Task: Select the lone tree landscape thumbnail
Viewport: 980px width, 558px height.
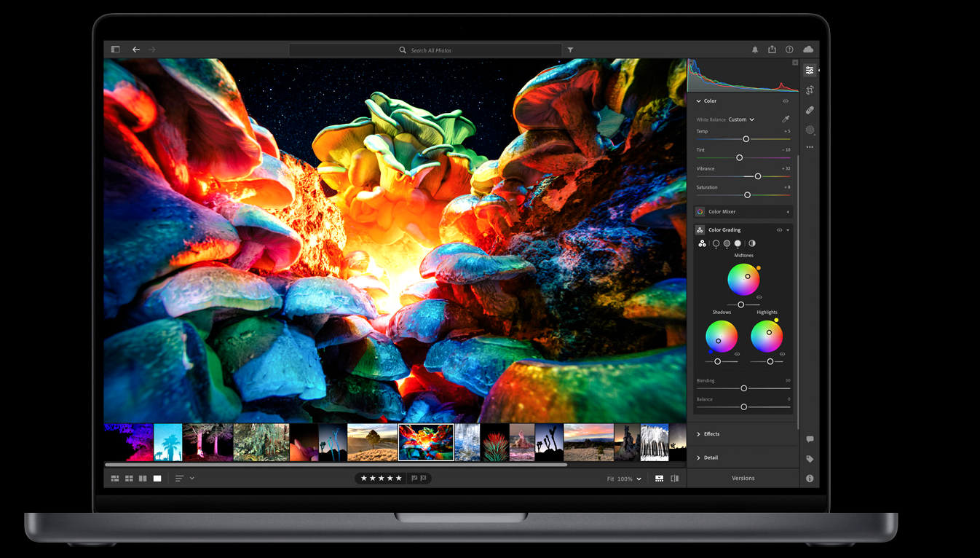Action: [x=372, y=443]
